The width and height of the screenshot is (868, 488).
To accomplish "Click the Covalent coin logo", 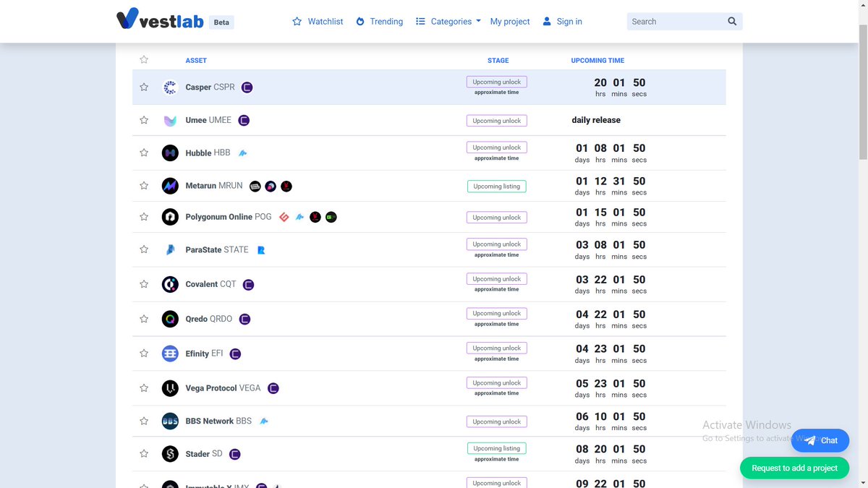I will (170, 284).
